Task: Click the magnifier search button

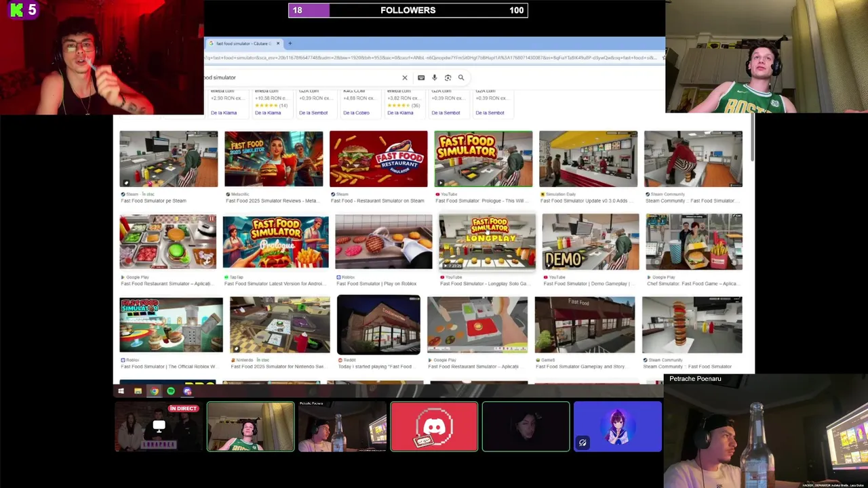Action: (x=461, y=78)
